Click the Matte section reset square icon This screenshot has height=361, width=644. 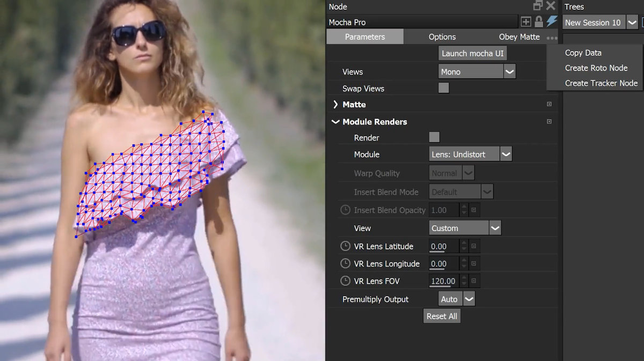coord(549,105)
